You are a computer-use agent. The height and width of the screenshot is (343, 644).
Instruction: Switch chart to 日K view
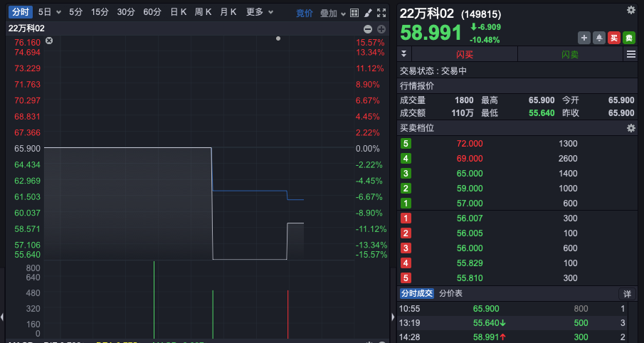click(x=179, y=12)
